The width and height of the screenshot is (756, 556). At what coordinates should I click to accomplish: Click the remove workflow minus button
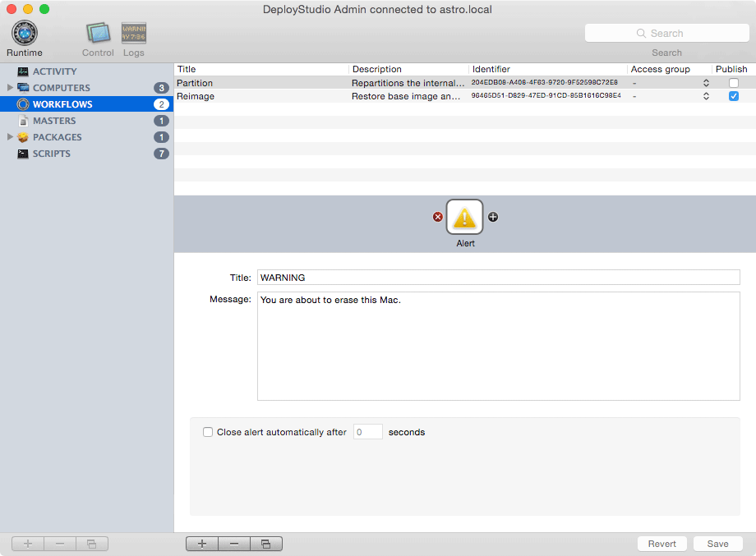coord(234,544)
